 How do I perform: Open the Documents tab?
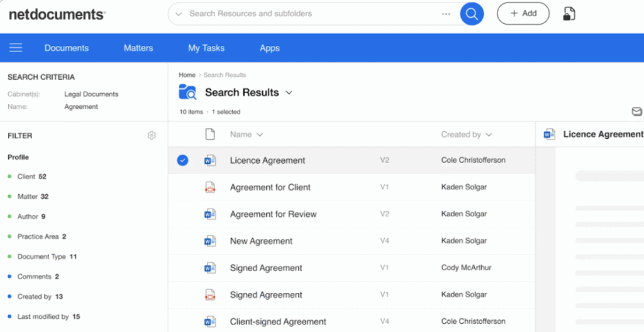[66, 48]
